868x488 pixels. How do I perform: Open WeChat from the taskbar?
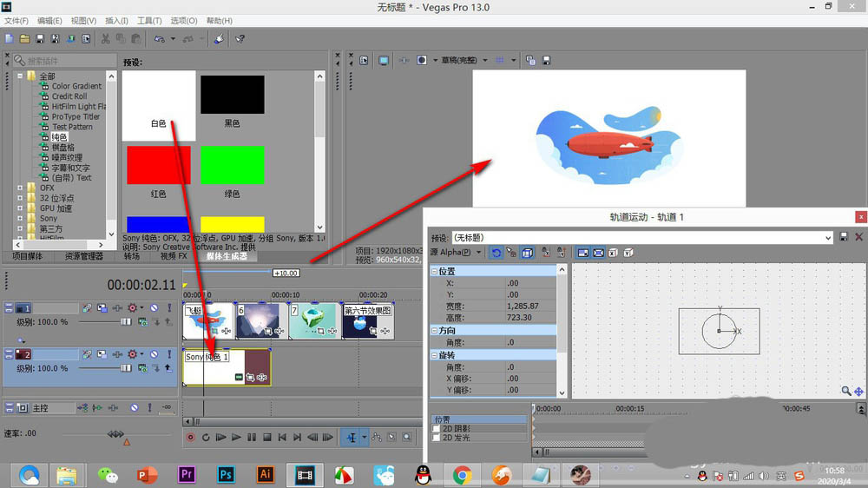point(108,475)
